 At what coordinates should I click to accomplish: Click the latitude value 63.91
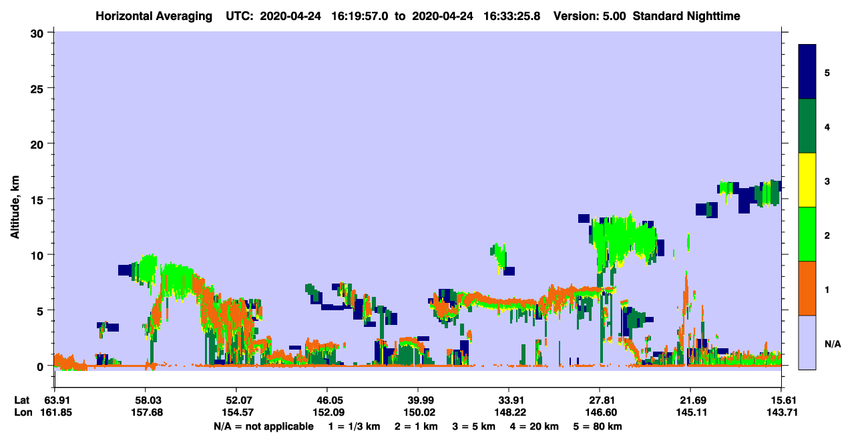click(57, 400)
